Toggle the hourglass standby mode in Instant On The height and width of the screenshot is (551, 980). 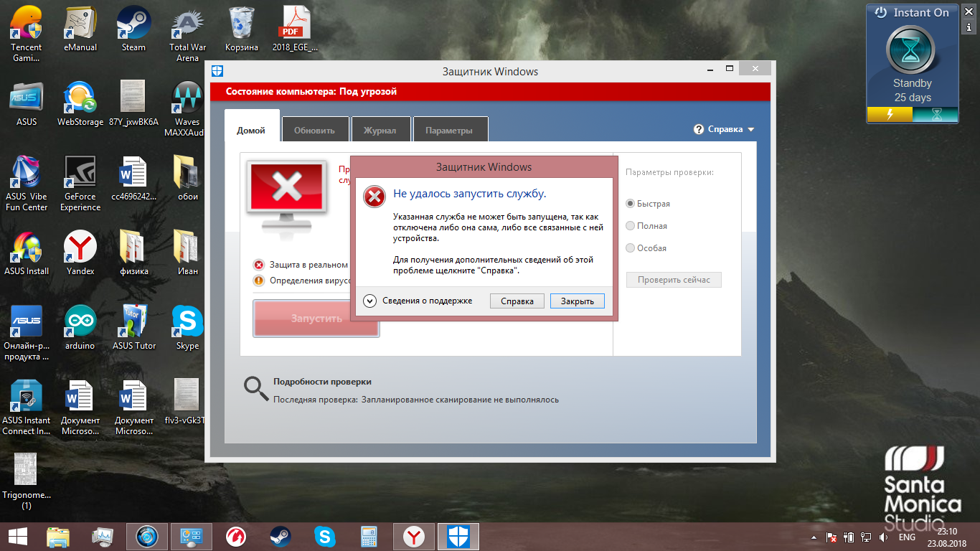pos(936,115)
